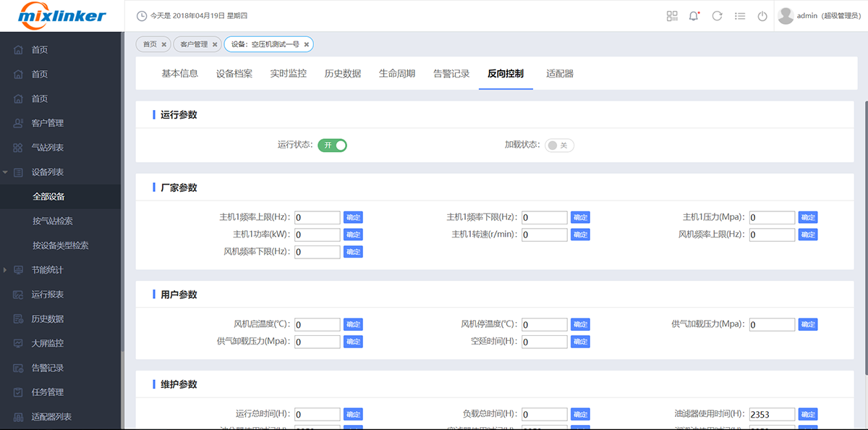
Task: Close the 设备: 空压机测试一号 tab
Action: 307,44
